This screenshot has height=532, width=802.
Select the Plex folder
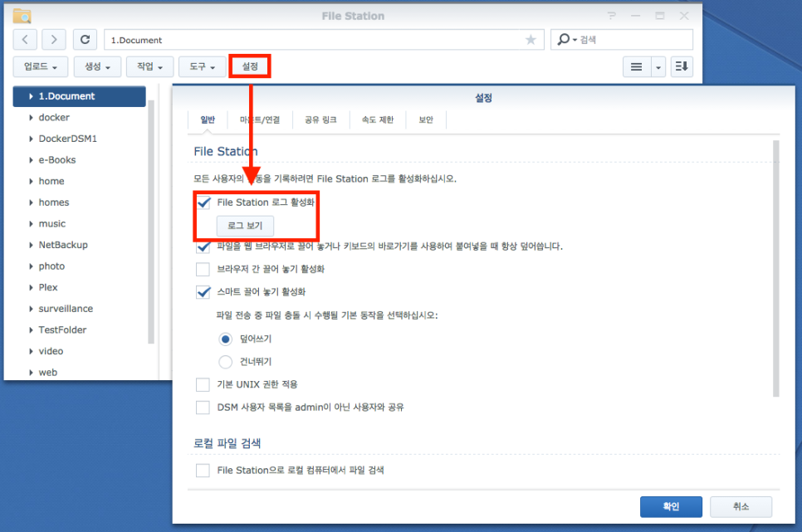(x=48, y=287)
